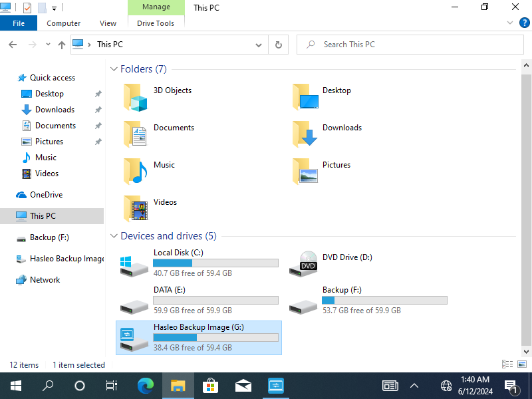This screenshot has height=399, width=532.
Task: Collapse the Folders (7) group
Action: [114, 69]
